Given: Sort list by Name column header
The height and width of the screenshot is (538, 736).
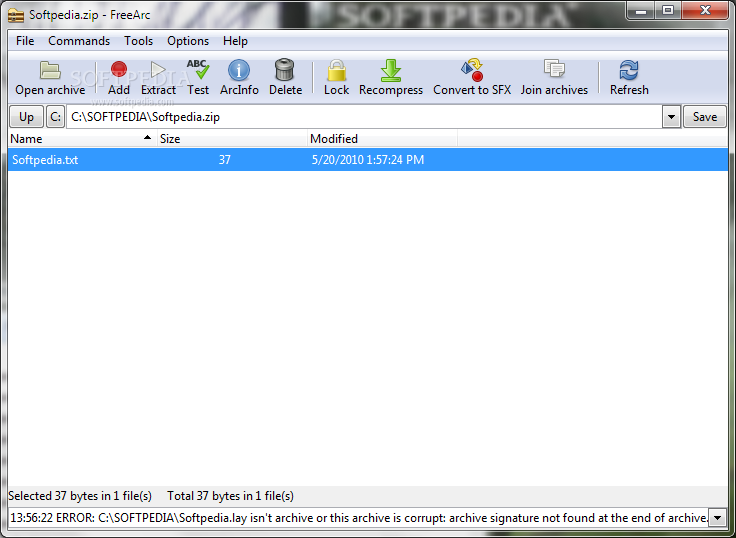Looking at the screenshot, I should click(82, 139).
